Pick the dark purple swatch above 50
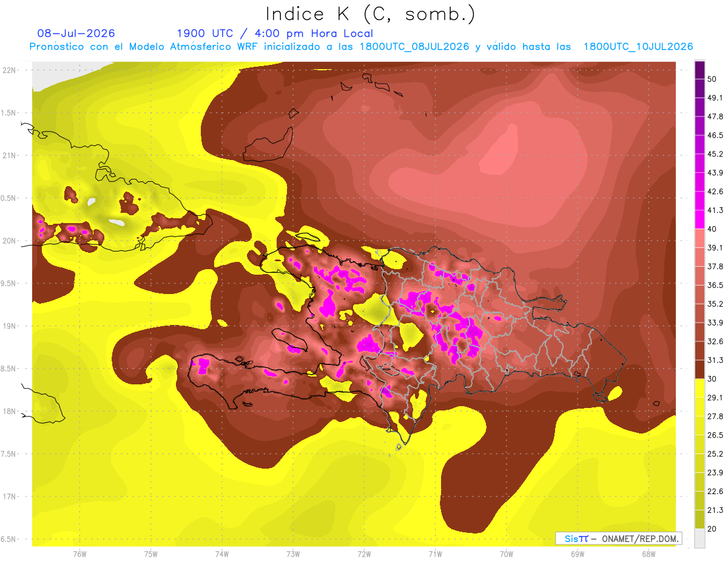Viewport: 728px width, 562px height. point(699,70)
